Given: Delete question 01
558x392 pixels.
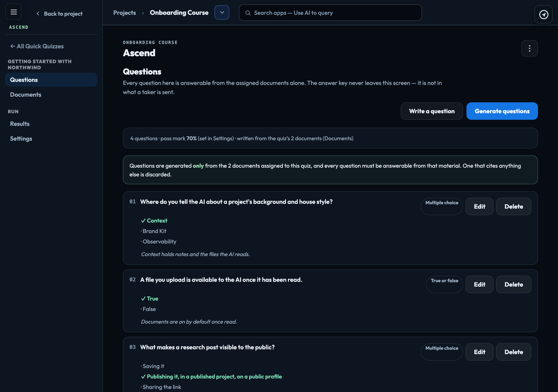Looking at the screenshot, I should (x=513, y=206).
